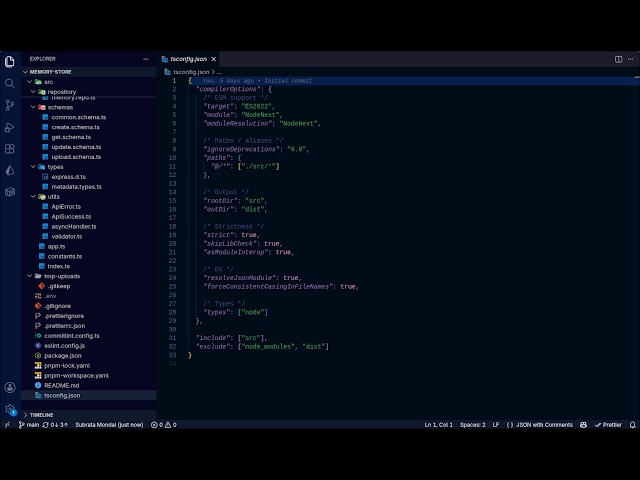Collapse the schemas folder

89,107
